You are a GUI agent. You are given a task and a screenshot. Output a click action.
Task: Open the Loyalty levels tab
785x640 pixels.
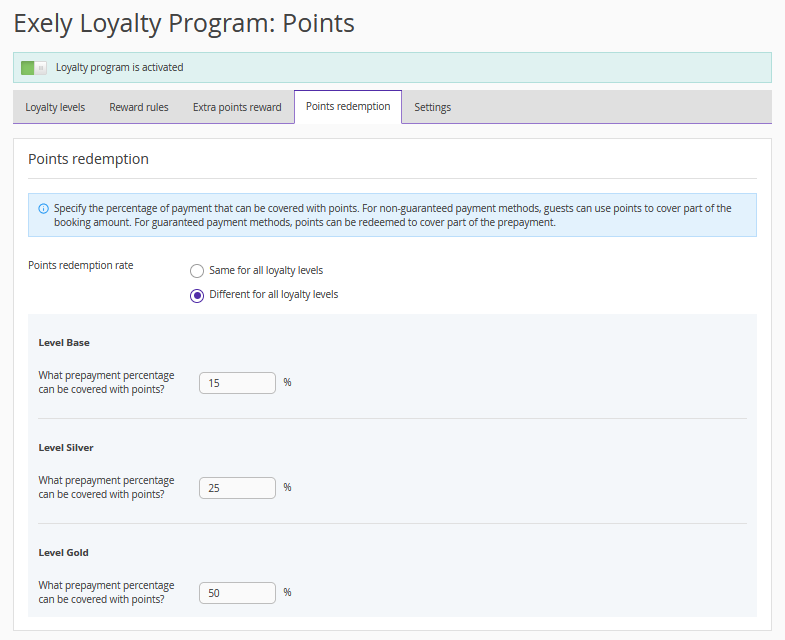click(55, 107)
